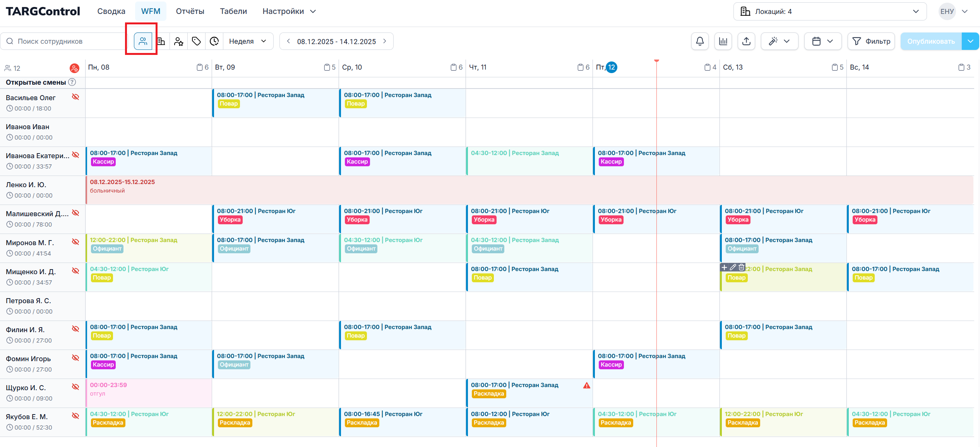
Task: Click the Фильтр button
Action: (x=871, y=41)
